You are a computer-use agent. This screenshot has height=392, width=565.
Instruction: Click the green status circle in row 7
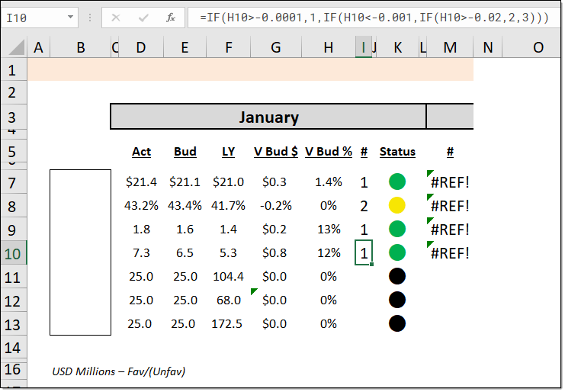(396, 182)
